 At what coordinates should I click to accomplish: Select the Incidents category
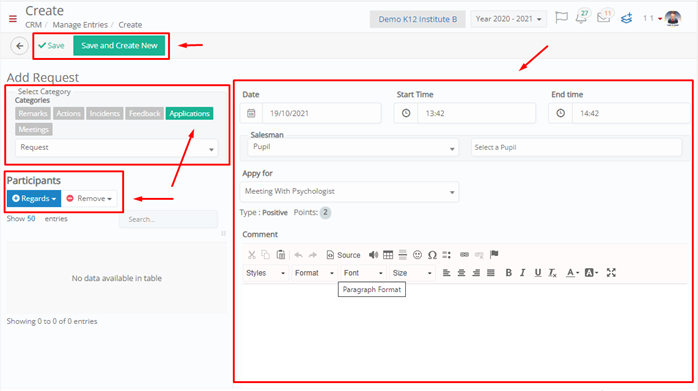(x=105, y=114)
